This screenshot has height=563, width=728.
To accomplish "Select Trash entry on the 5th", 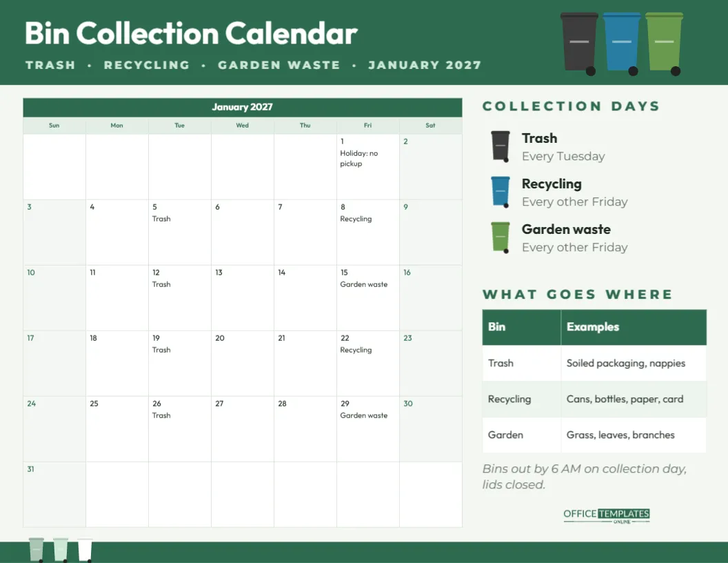I will (x=161, y=219).
